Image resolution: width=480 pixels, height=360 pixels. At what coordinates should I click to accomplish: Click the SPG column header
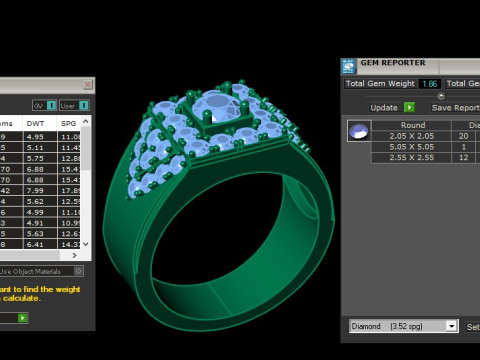[69, 123]
